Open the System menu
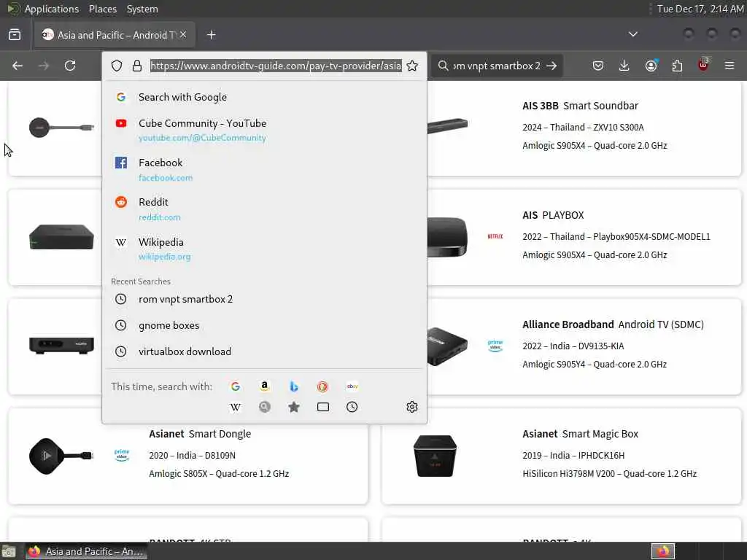The image size is (747, 560). pyautogui.click(x=142, y=9)
